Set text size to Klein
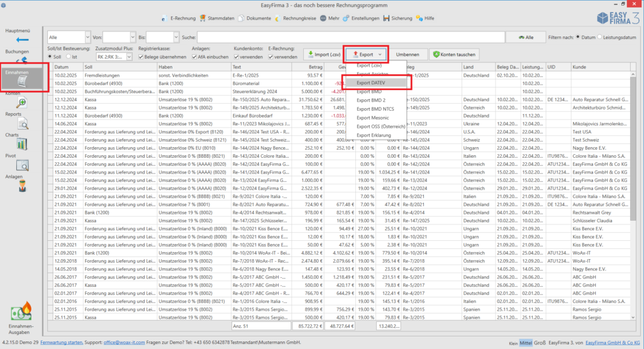This screenshot has width=644, height=349. (x=513, y=343)
